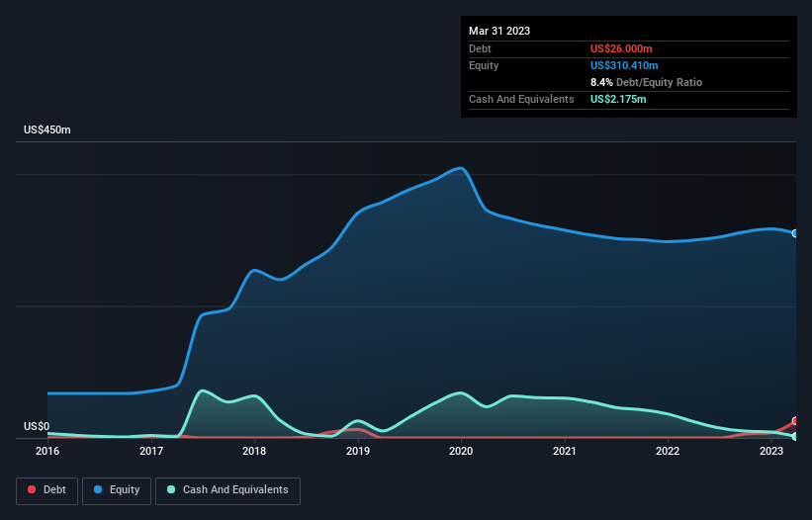Click the US$0 y-axis label

(x=37, y=426)
